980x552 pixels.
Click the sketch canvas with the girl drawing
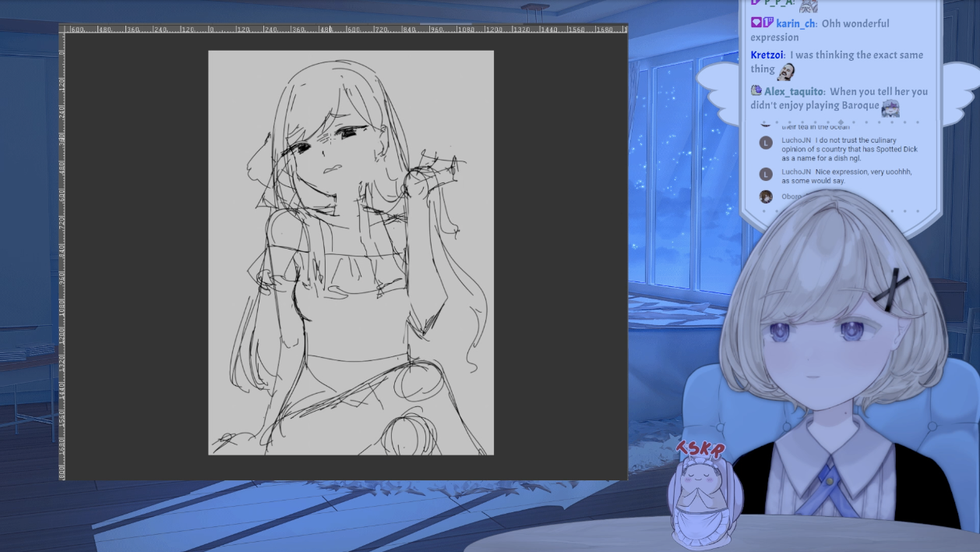351,253
